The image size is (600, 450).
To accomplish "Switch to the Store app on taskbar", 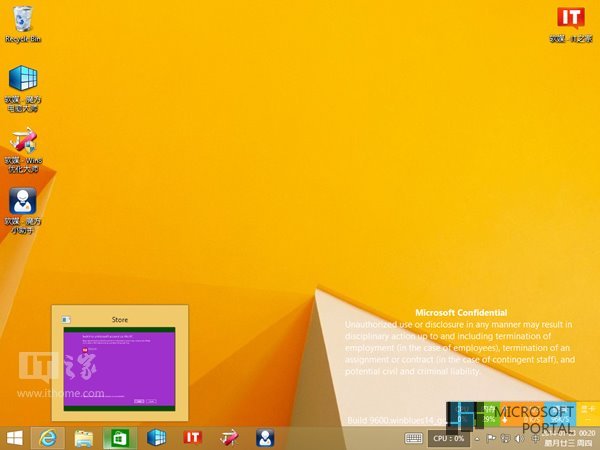I will (120, 438).
